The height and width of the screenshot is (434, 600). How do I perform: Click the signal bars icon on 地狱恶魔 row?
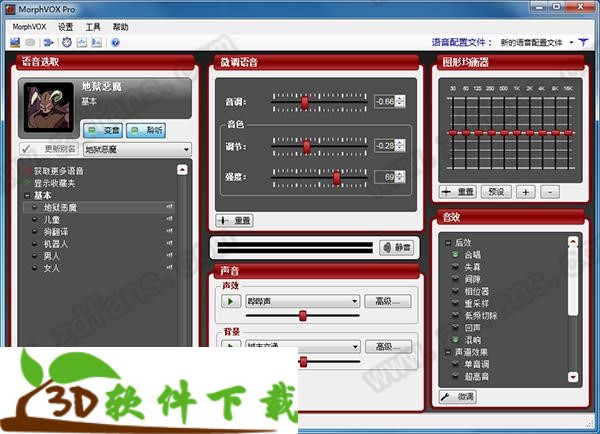[x=170, y=207]
